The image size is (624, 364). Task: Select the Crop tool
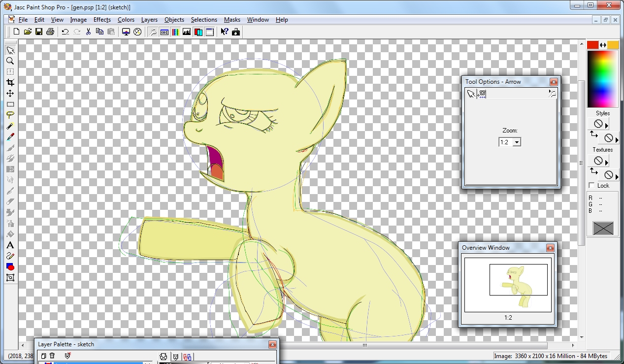10,83
